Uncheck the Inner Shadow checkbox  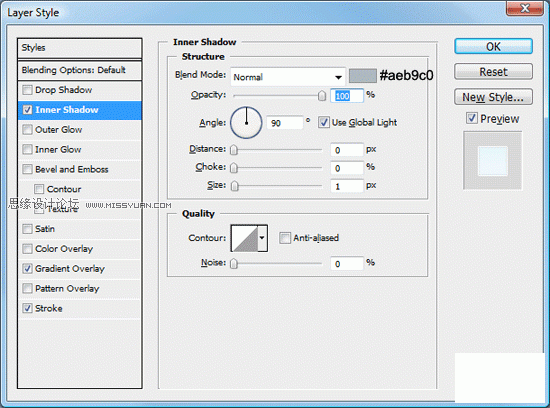pyautogui.click(x=27, y=110)
